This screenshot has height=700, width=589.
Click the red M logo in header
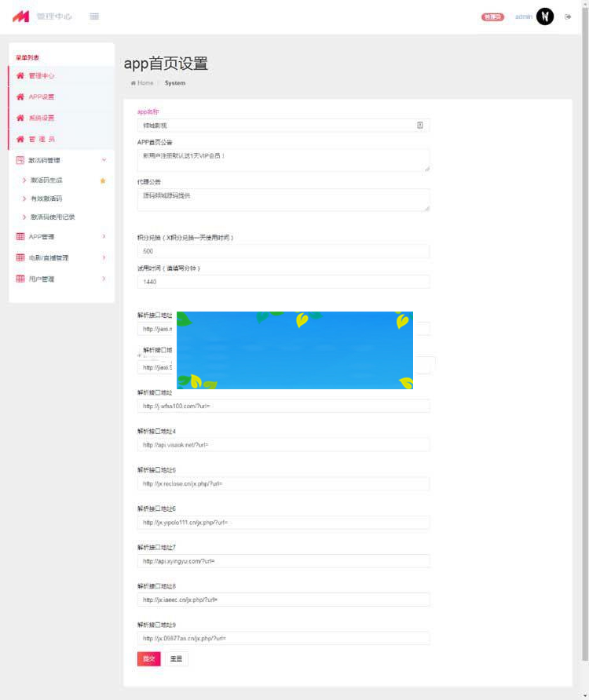20,16
